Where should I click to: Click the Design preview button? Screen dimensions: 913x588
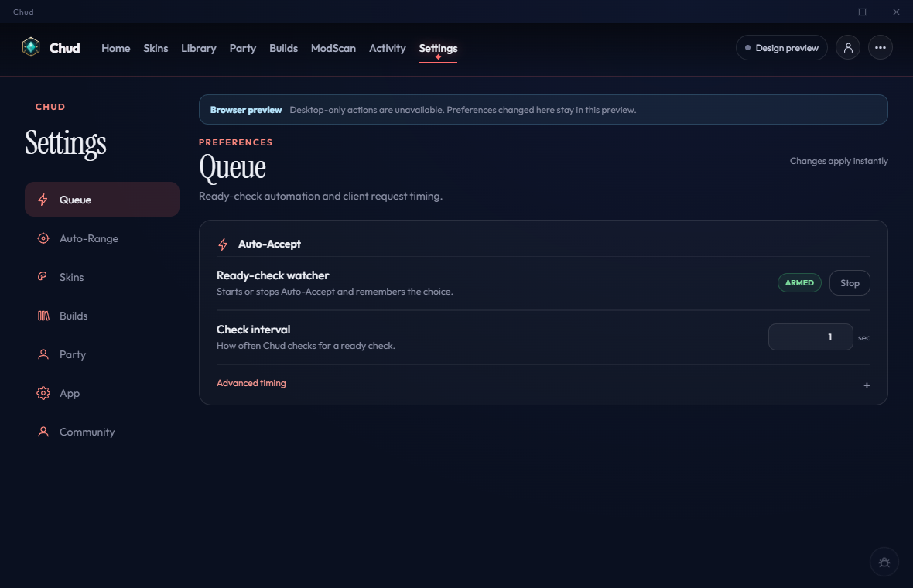[781, 48]
